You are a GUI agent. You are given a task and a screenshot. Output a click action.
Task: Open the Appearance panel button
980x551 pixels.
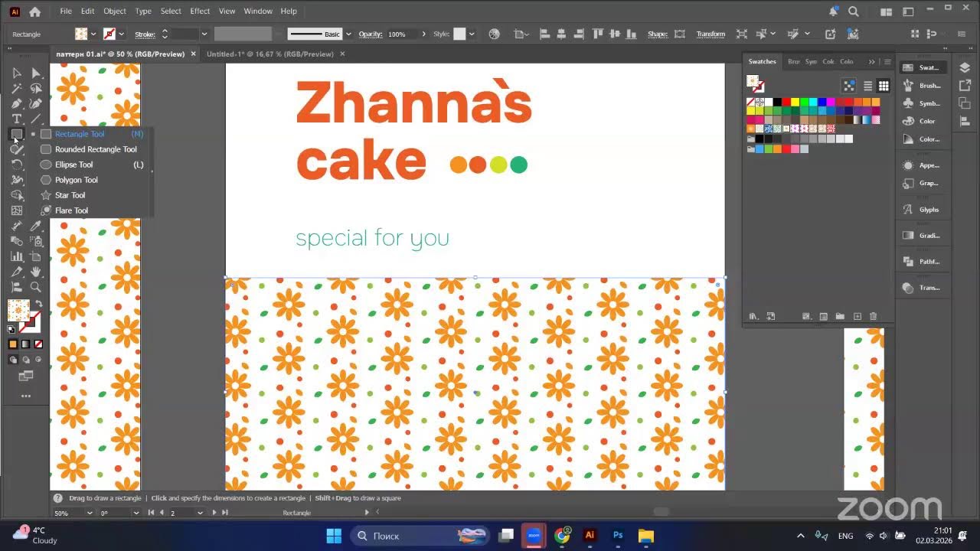pyautogui.click(x=921, y=165)
